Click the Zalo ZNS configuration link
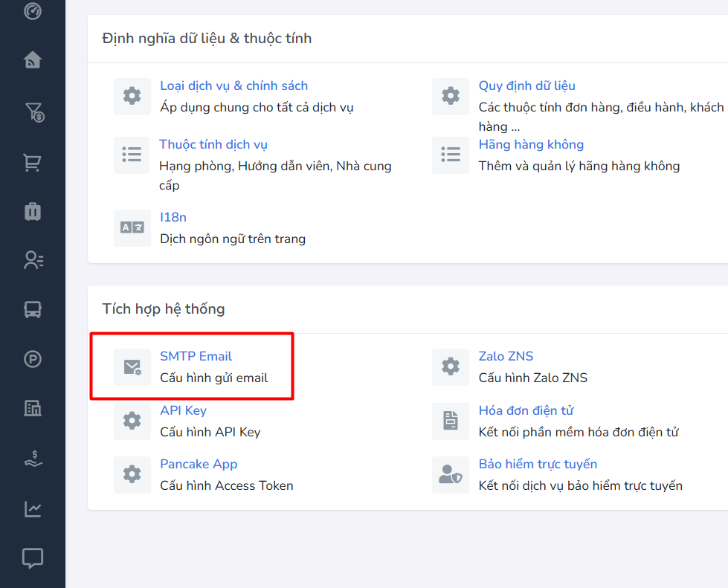The height and width of the screenshot is (588, 728). point(506,356)
